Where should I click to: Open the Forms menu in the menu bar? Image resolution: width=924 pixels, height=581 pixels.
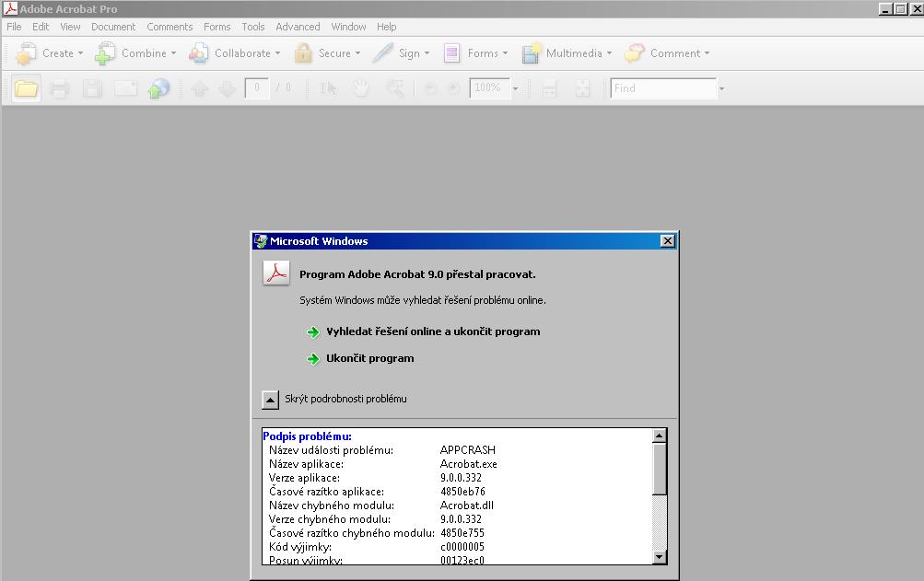pos(216,27)
